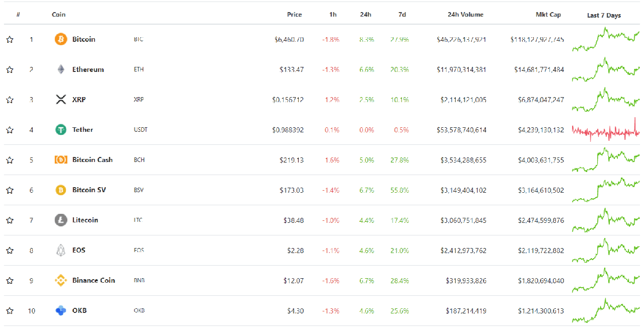Sort table by Coin column header
This screenshot has width=644, height=327.
click(x=58, y=15)
